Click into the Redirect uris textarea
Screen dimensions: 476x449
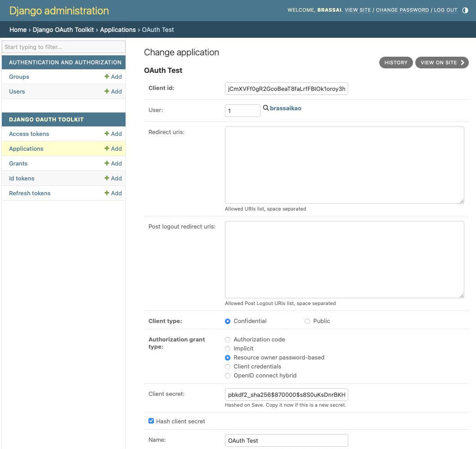(344, 165)
